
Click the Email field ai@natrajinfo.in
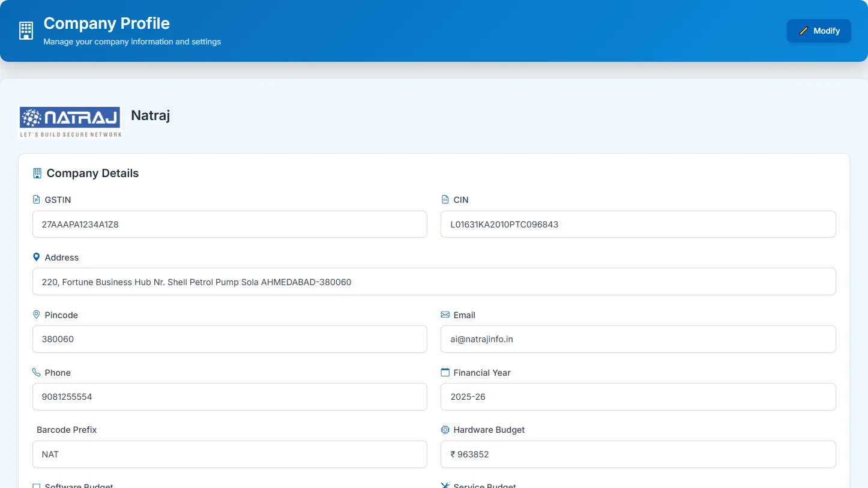tap(638, 339)
